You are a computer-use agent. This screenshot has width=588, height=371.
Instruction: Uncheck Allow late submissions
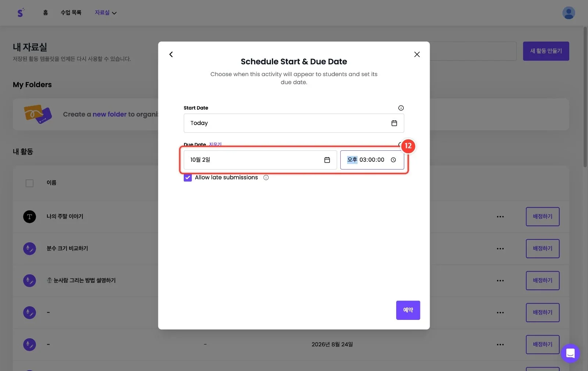coord(188,178)
